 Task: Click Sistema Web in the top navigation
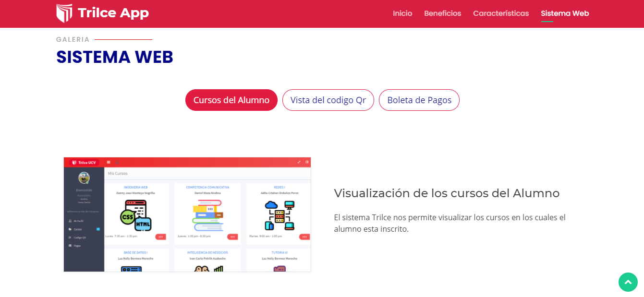[x=565, y=13]
